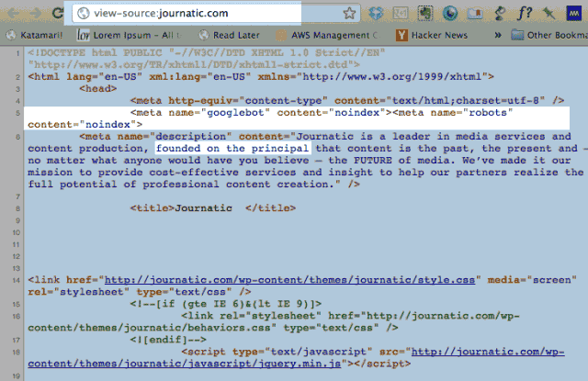Click the globe icon inside the address bar

pyautogui.click(x=83, y=14)
